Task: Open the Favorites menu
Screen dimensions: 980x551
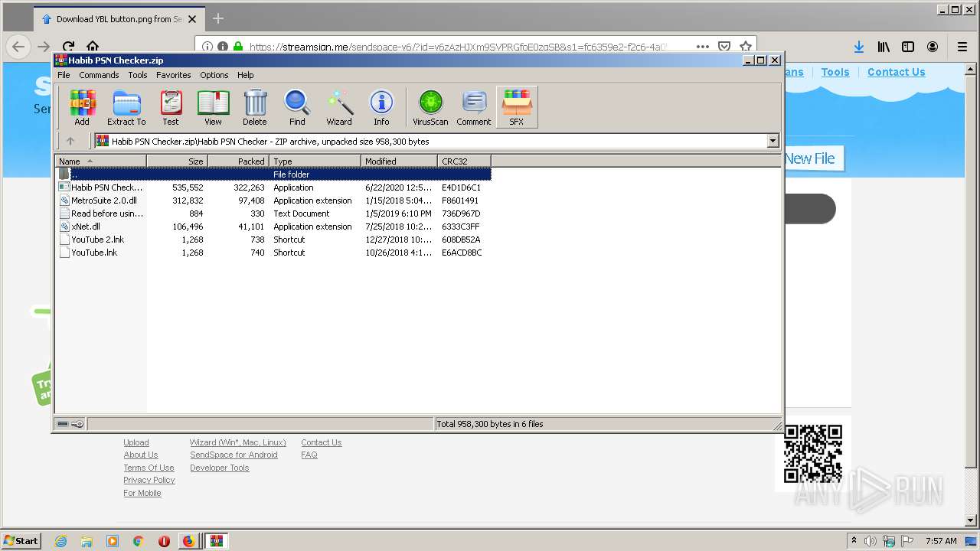Action: click(174, 75)
